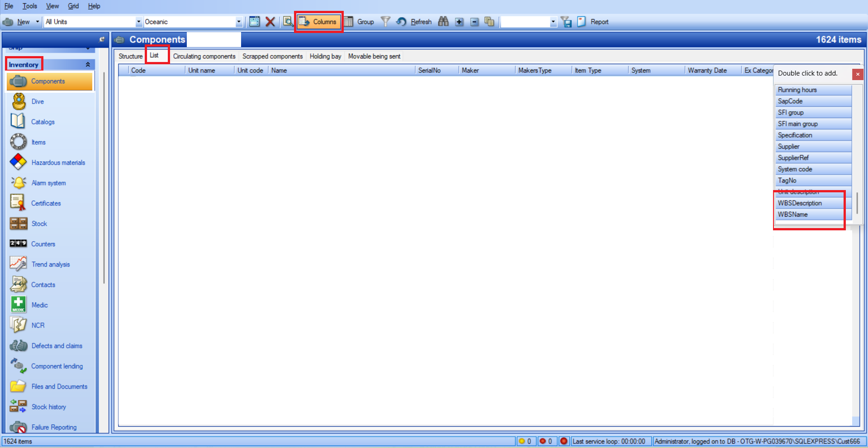
Task: Click the print preview magnifier icon
Action: click(x=288, y=22)
